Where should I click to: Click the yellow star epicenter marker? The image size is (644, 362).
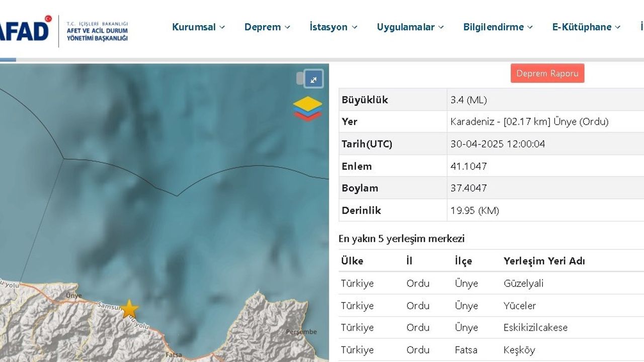click(129, 309)
